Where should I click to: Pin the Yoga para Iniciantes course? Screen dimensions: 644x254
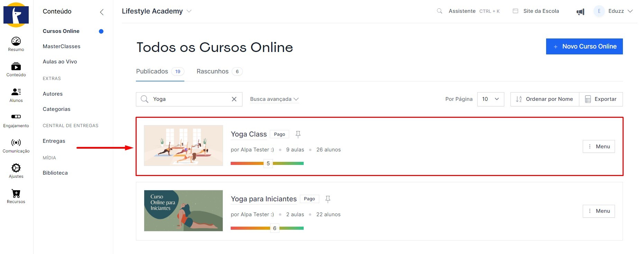pos(328,199)
